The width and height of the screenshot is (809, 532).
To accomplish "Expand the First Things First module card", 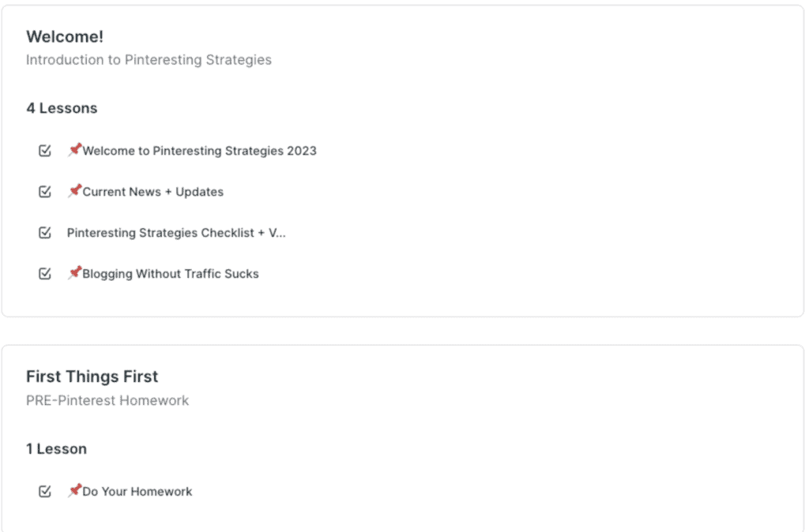I will (x=404, y=434).
